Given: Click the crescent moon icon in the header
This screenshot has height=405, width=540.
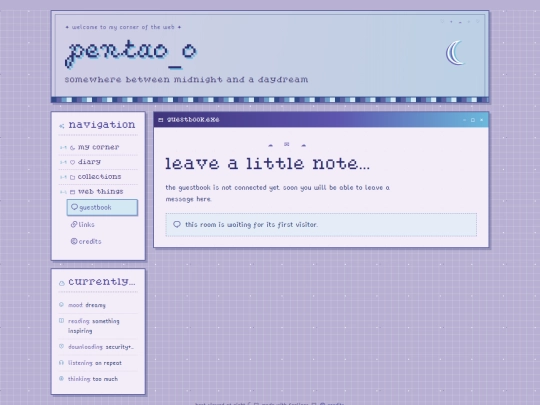Looking at the screenshot, I should (455, 53).
